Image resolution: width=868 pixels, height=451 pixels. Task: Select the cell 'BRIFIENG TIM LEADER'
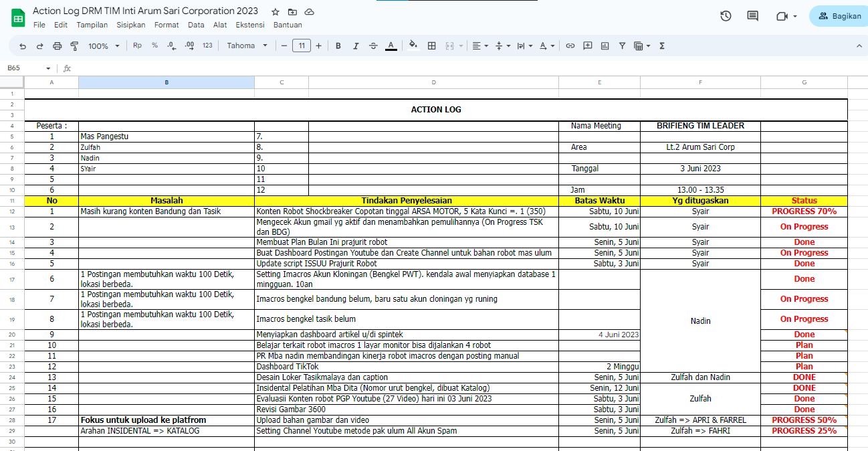click(x=700, y=126)
